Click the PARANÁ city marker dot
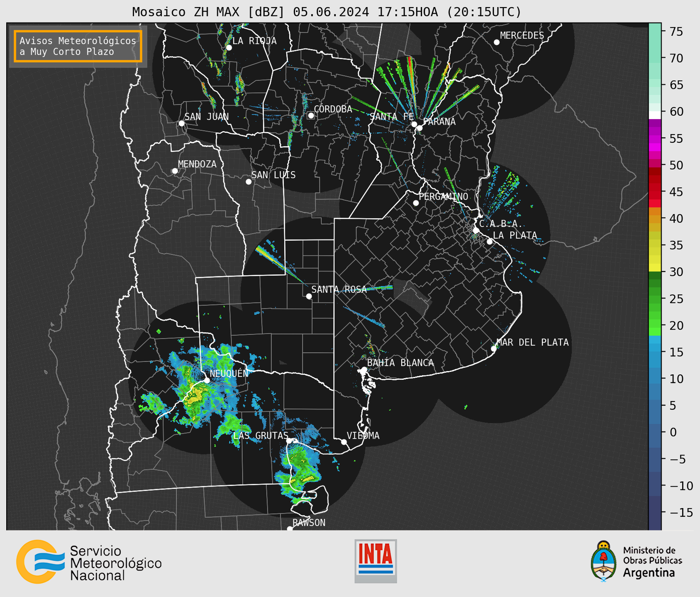Screen dimensions: 700x597 click(x=420, y=128)
